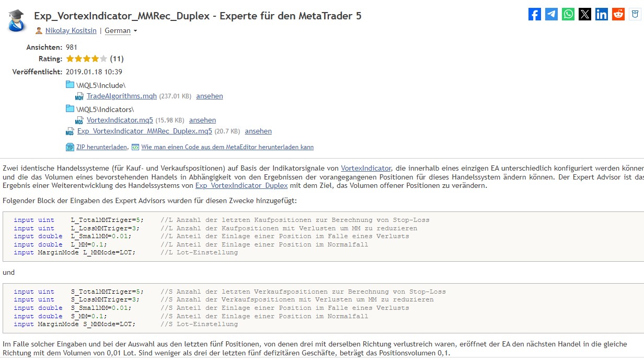Share on LinkedIn
Screen dimensions: 644x358
[x=602, y=14]
